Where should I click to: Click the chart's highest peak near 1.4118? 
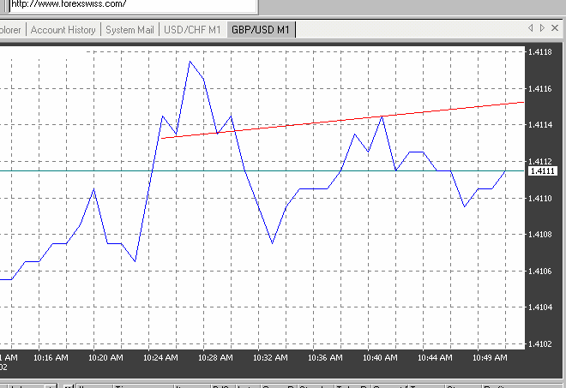point(190,62)
